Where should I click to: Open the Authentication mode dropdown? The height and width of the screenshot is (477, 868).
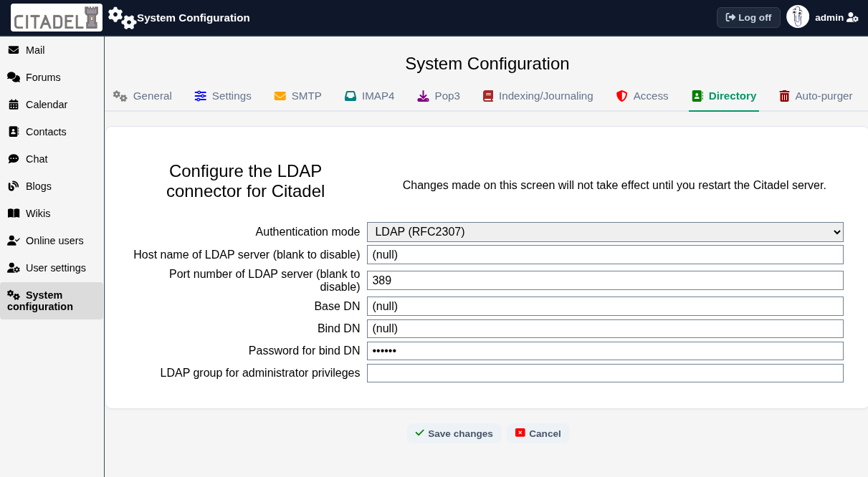(605, 232)
